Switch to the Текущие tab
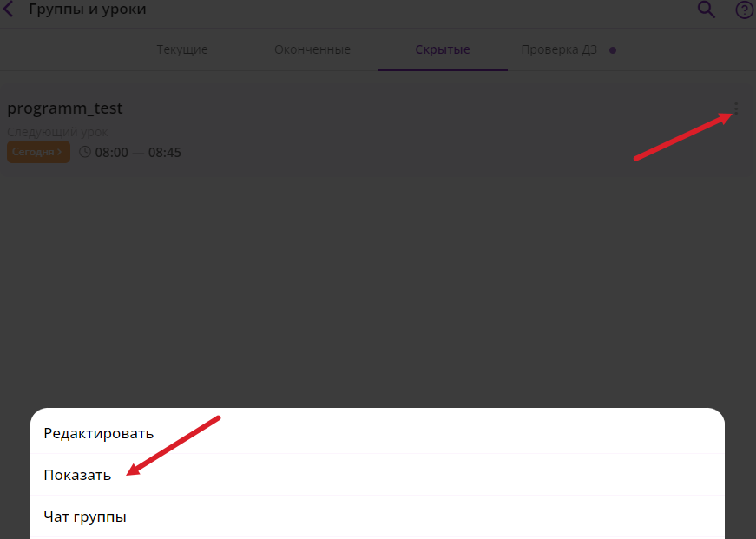 tap(181, 49)
